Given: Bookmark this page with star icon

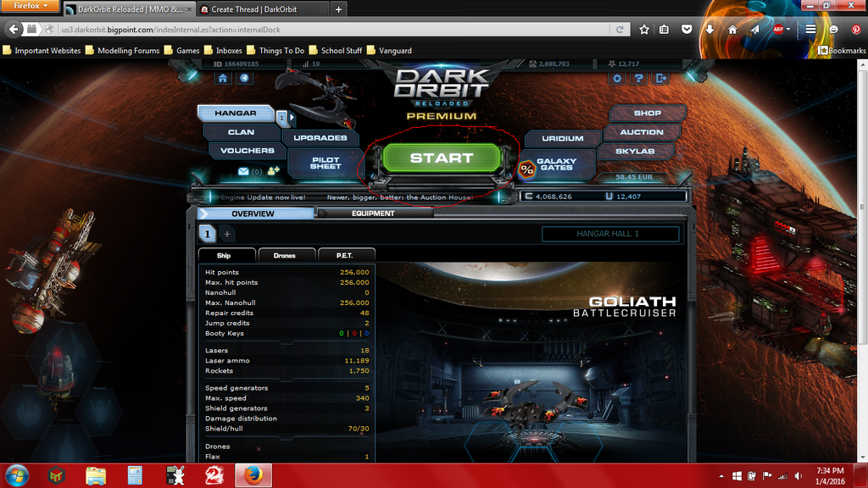Looking at the screenshot, I should click(644, 29).
